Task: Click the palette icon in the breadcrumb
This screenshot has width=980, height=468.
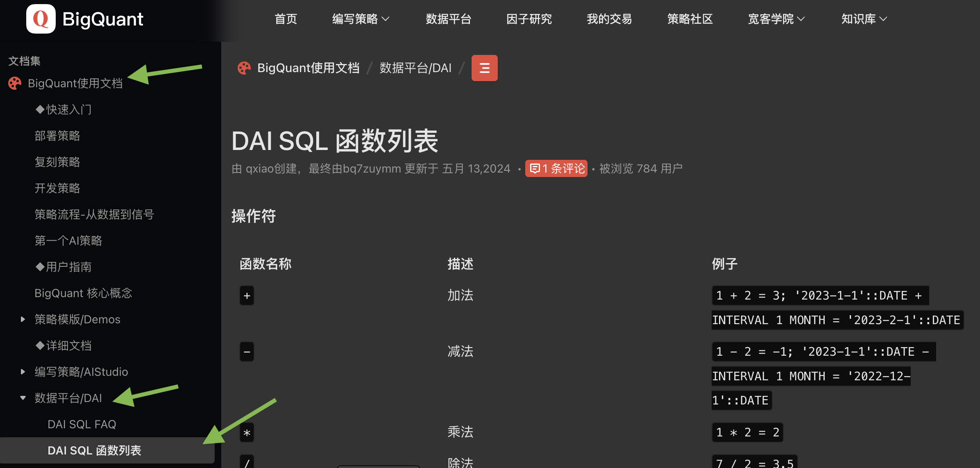Action: pos(244,68)
